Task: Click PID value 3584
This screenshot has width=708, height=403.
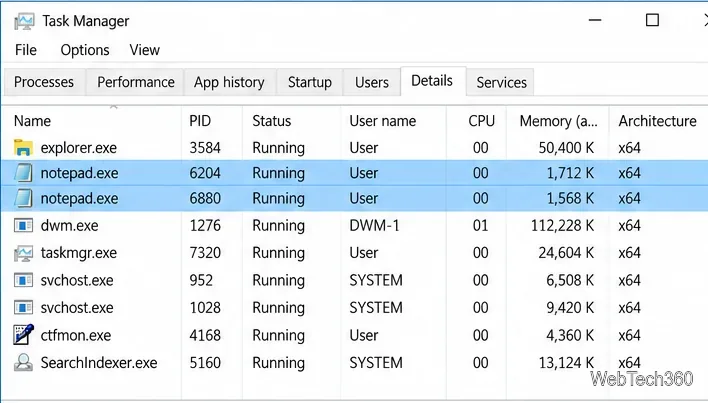Action: tap(205, 148)
